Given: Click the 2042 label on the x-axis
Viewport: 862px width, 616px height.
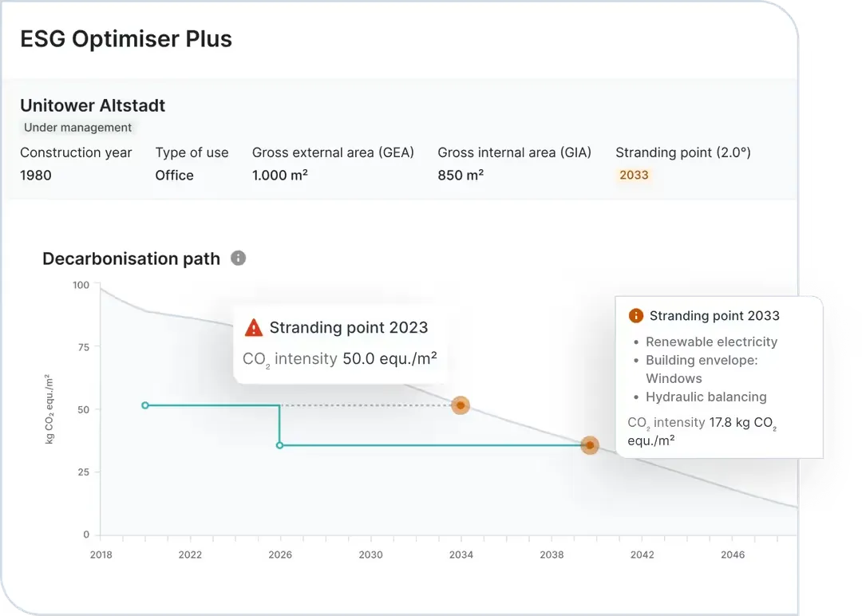Looking at the screenshot, I should click(x=642, y=555).
